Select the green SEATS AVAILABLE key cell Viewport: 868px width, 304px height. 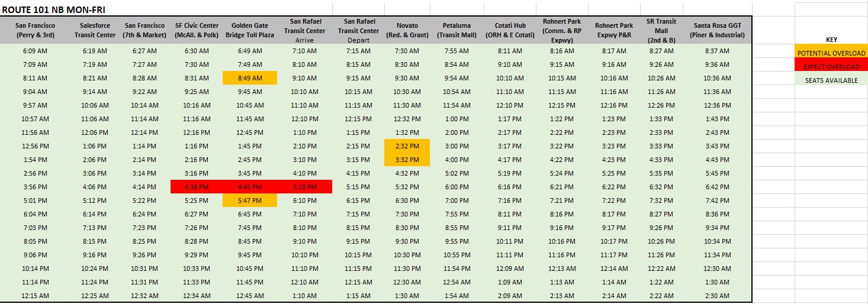pos(831,80)
